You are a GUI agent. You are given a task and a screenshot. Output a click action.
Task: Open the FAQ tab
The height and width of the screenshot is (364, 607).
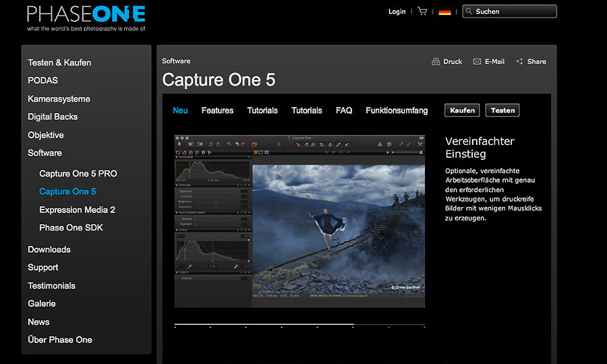tap(344, 111)
